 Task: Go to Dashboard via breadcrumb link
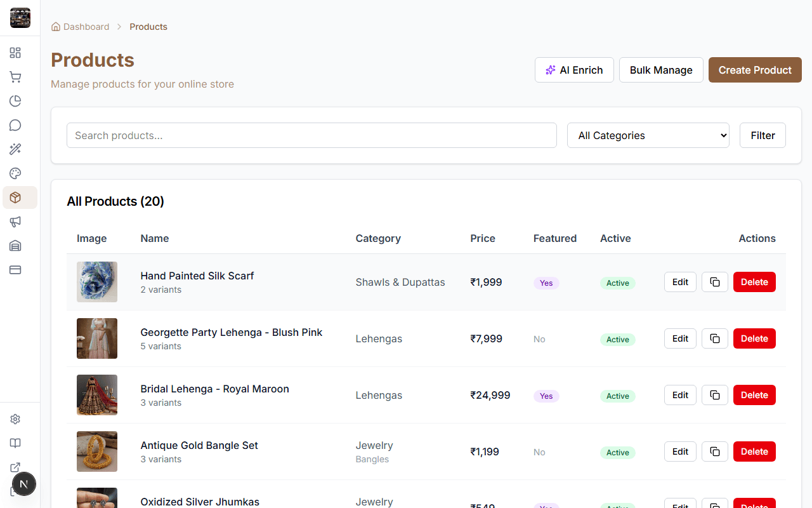tap(86, 27)
